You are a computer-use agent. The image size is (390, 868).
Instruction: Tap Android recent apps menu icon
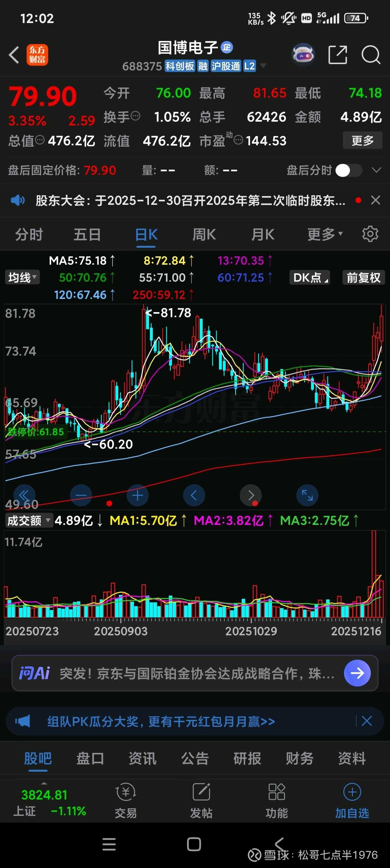[x=109, y=844]
